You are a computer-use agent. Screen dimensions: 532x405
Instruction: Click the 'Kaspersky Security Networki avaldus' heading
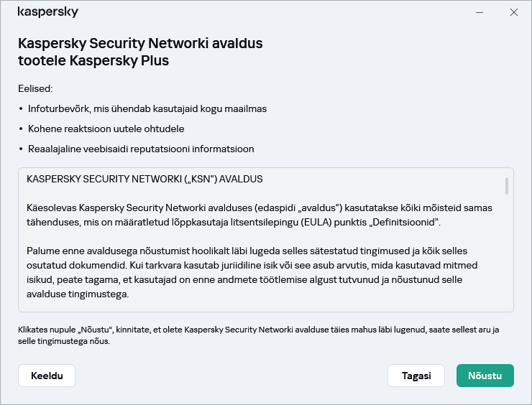tap(140, 44)
